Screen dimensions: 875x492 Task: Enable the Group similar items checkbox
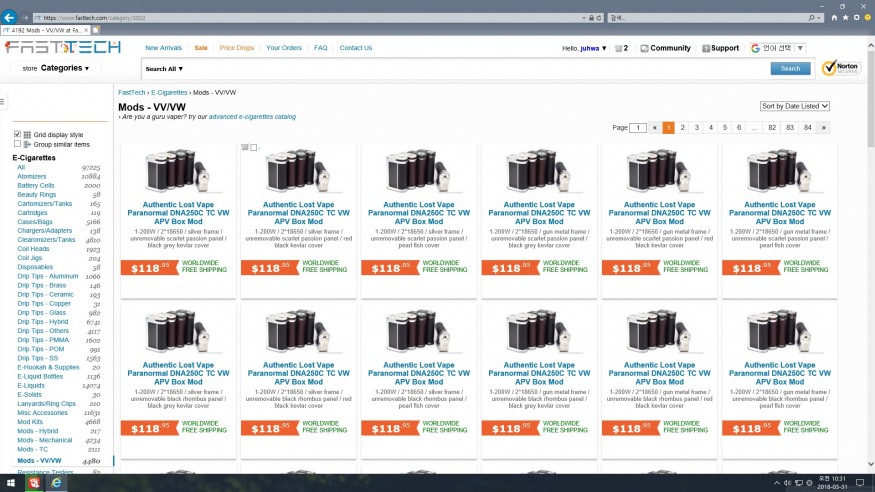17,144
